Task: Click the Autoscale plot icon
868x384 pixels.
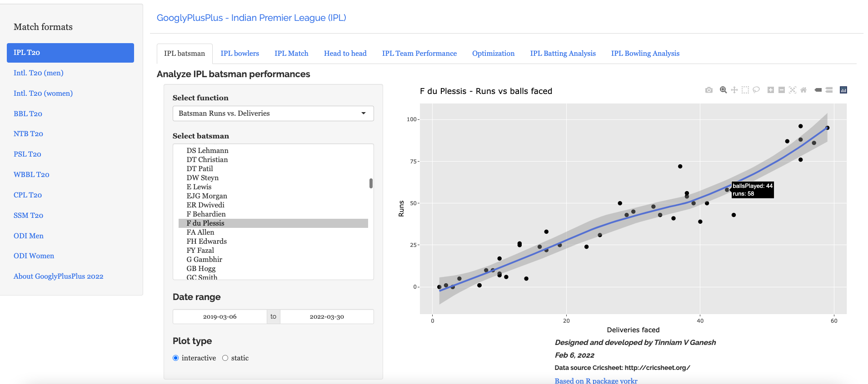Action: [x=792, y=90]
